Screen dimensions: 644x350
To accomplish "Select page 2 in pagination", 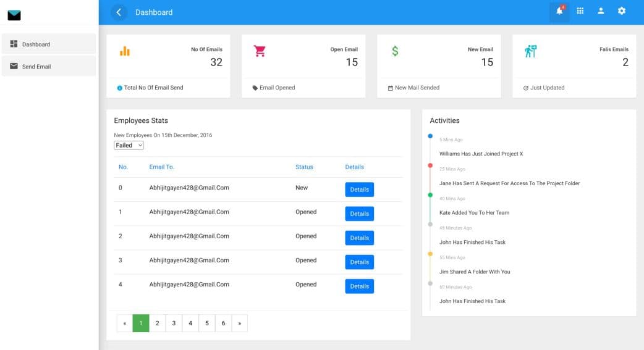I will (x=158, y=323).
